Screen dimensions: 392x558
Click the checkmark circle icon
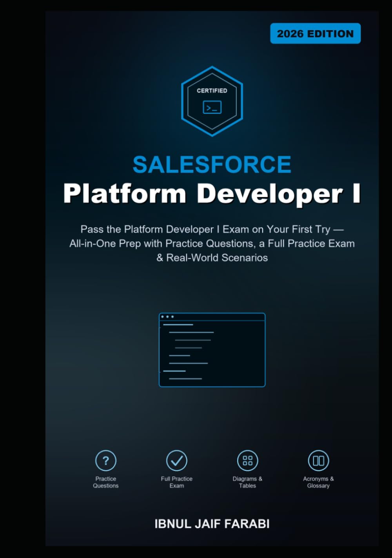point(177,460)
